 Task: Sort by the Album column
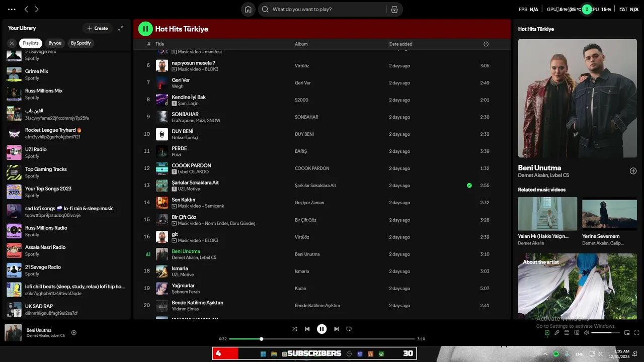click(301, 44)
